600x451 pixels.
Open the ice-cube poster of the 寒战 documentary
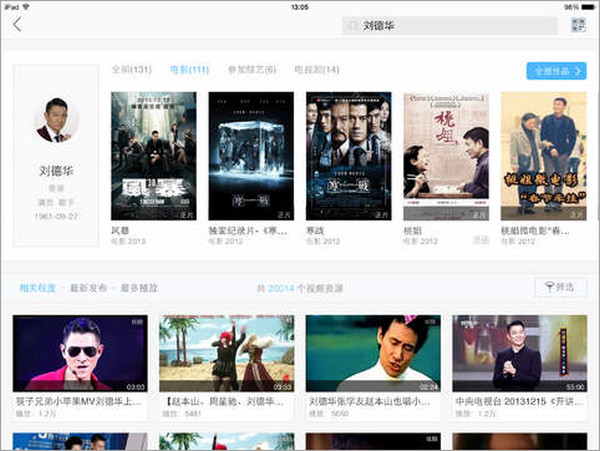coord(251,156)
